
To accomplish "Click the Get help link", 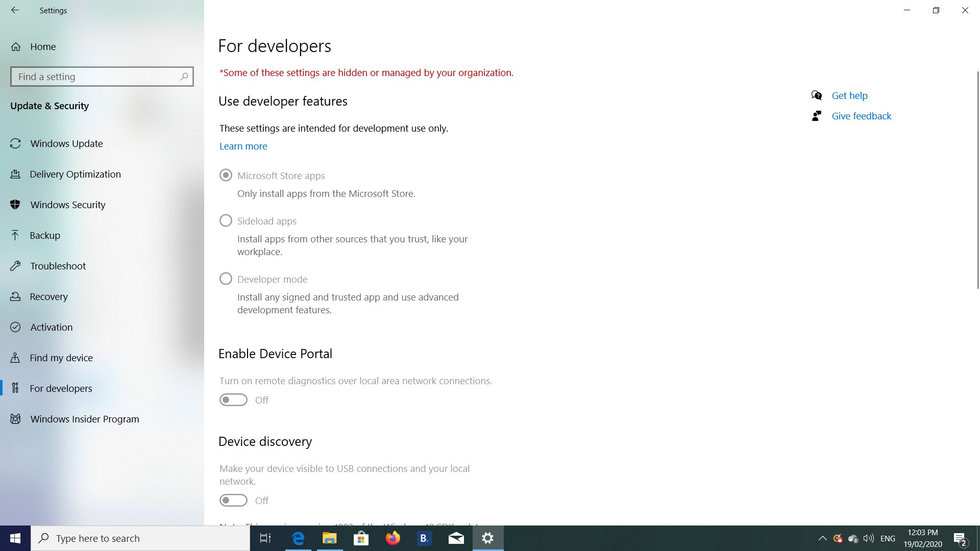I will click(x=849, y=95).
